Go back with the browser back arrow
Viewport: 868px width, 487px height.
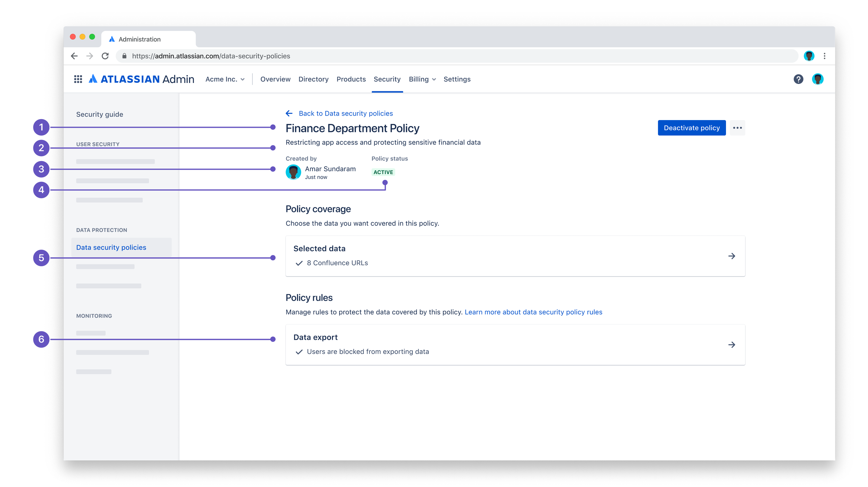(74, 56)
